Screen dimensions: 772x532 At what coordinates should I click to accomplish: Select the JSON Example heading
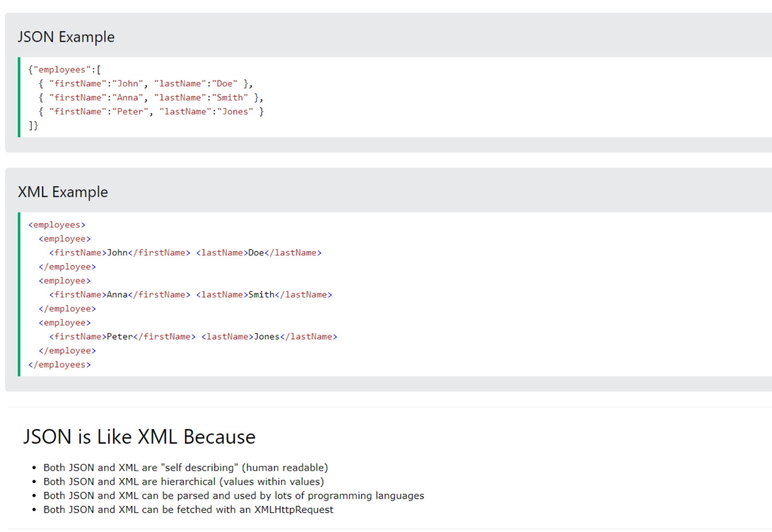point(66,37)
